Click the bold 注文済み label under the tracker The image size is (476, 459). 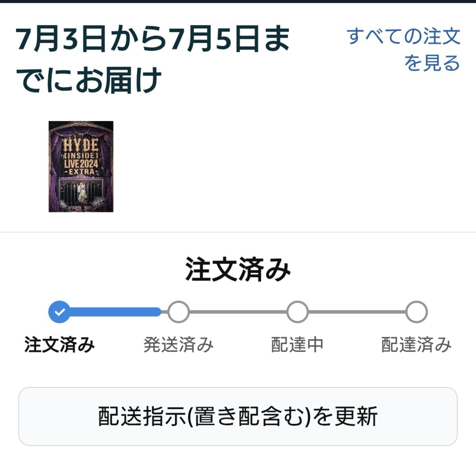(59, 344)
